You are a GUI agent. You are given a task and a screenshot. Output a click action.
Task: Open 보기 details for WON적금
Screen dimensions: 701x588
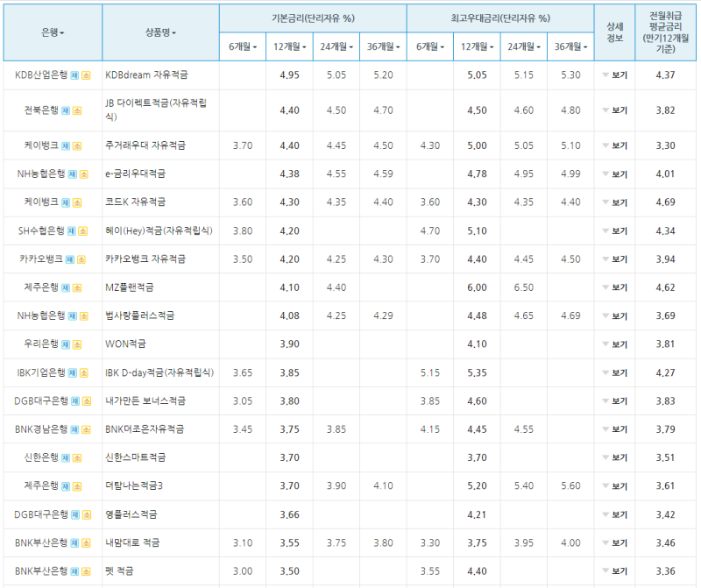pos(615,344)
